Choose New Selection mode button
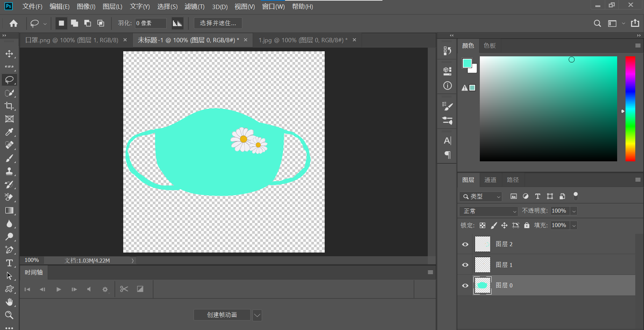Image resolution: width=644 pixels, height=330 pixels. [x=61, y=23]
